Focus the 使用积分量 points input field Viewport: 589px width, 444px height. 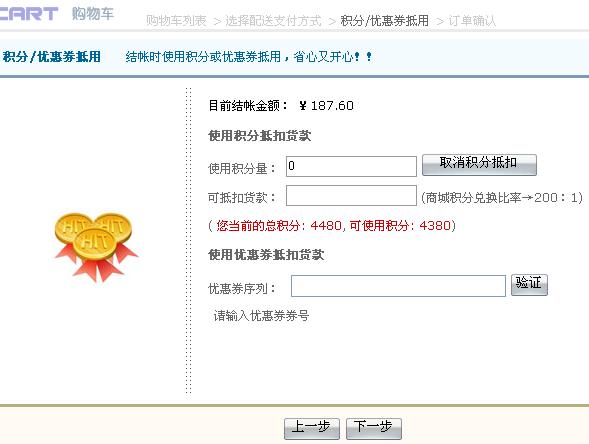(351, 166)
